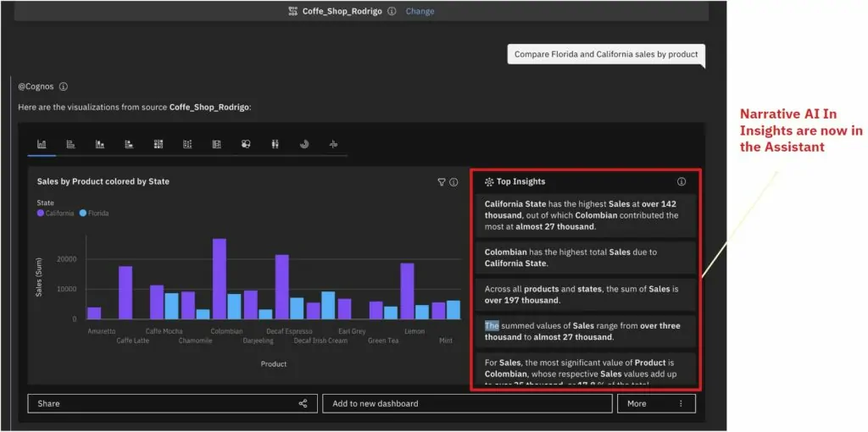
Task: Click the filter icon above the chart
Action: pyautogui.click(x=441, y=182)
